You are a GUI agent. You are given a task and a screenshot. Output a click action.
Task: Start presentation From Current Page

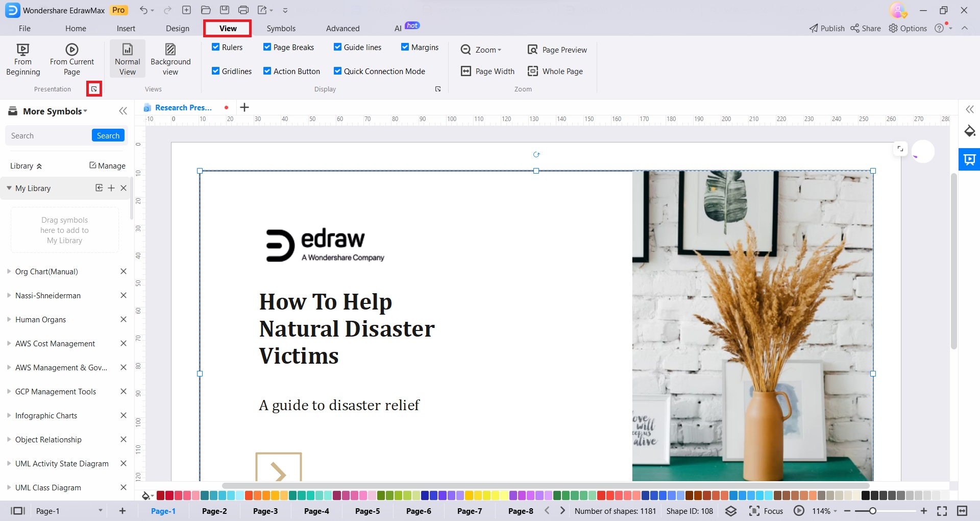(72, 60)
